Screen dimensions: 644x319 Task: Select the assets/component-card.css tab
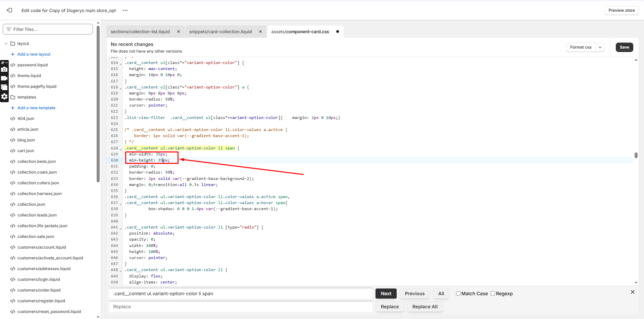click(x=300, y=31)
